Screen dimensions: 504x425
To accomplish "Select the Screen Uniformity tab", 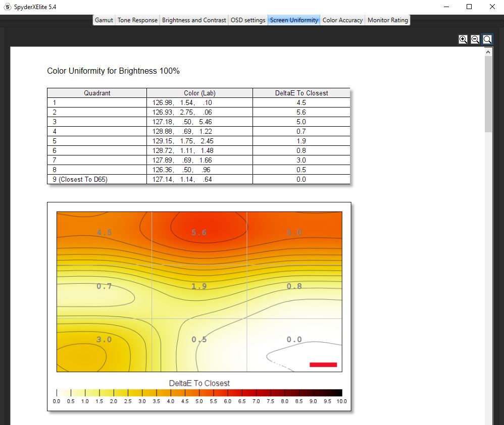I will tap(294, 20).
